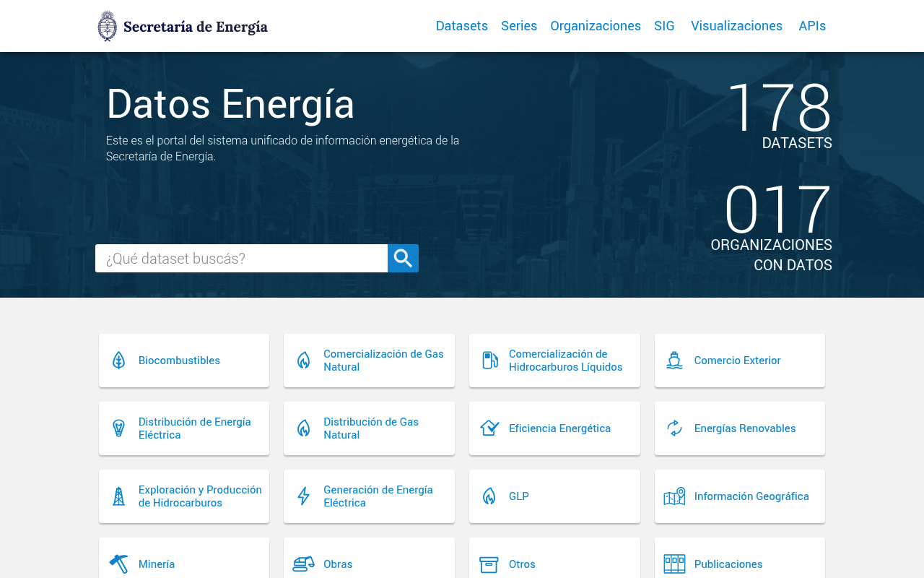This screenshot has width=924, height=578.
Task: Click the flame icon for Comercialización de Gas Natural
Action: [304, 361]
